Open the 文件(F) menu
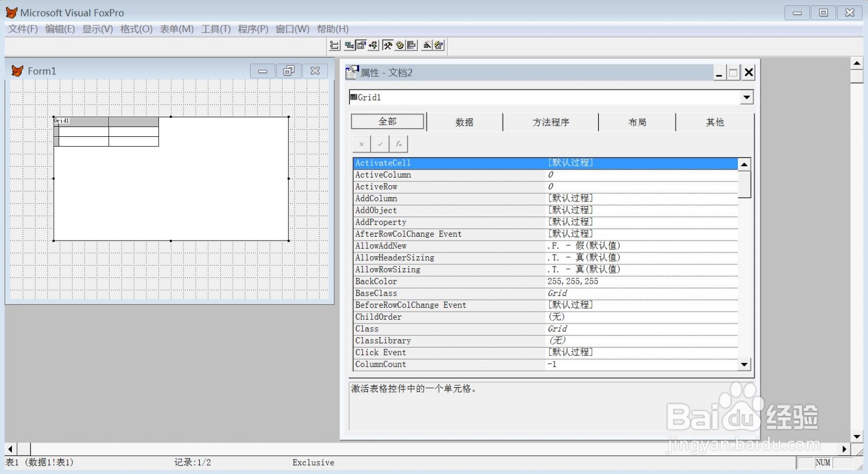The image size is (868, 474). (x=23, y=29)
